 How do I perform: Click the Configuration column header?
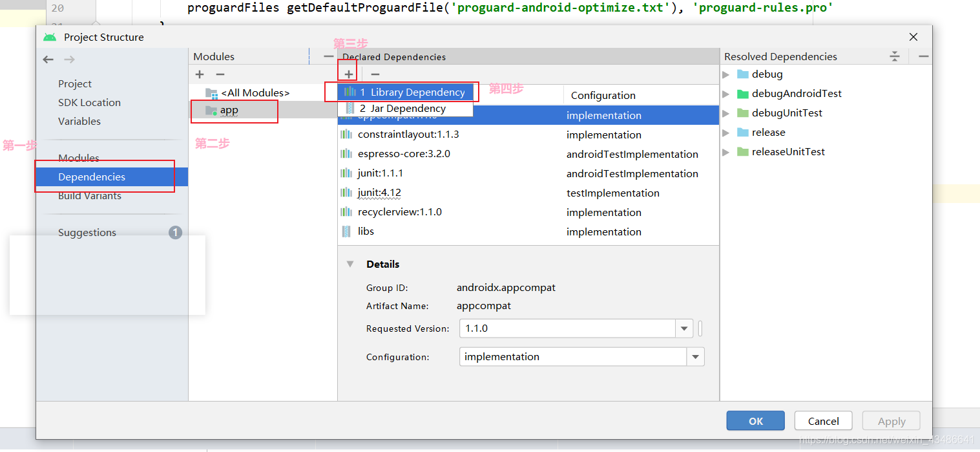[x=603, y=95]
